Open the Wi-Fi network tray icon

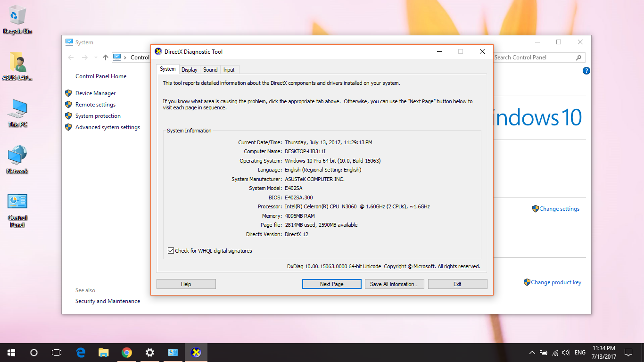coord(555,353)
